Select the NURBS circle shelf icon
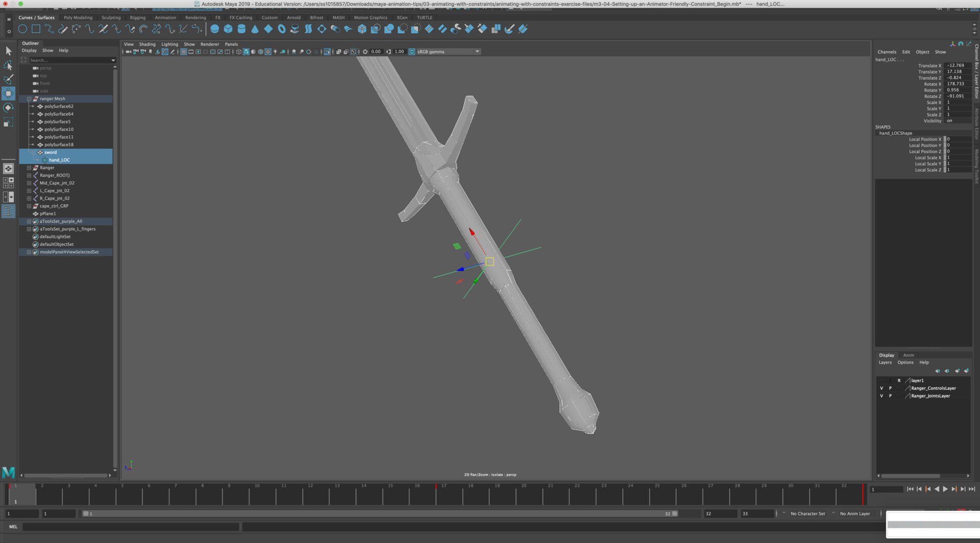The width and height of the screenshot is (980, 543). pos(22,29)
